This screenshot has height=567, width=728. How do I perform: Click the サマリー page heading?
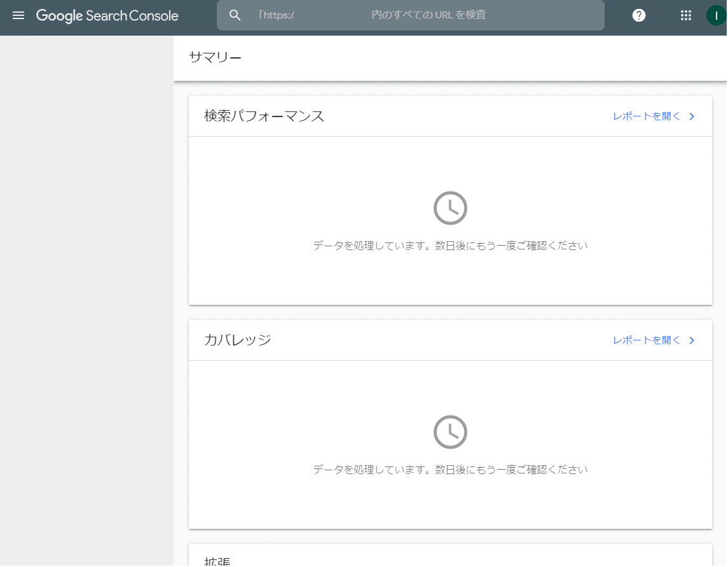215,57
